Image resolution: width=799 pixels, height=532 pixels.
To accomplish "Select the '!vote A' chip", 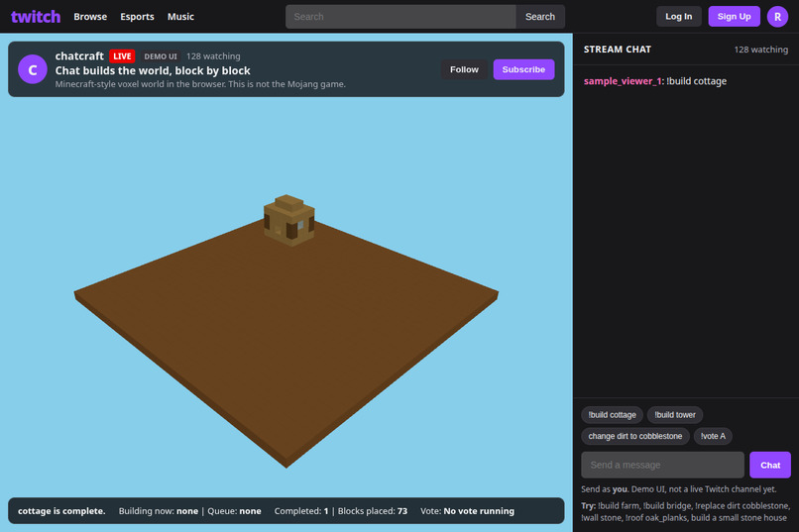I will 713,436.
